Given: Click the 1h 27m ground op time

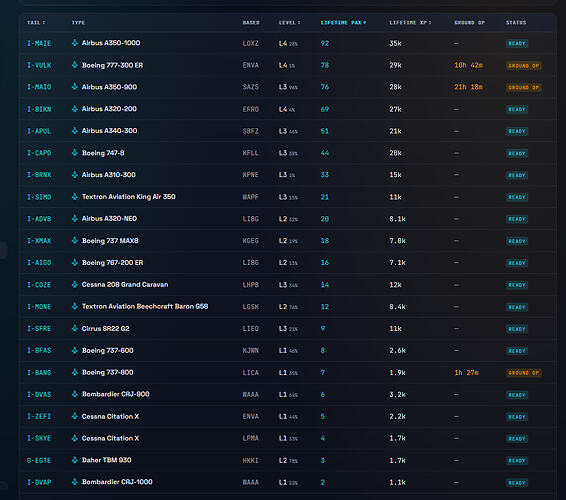Looking at the screenshot, I should coord(466,373).
